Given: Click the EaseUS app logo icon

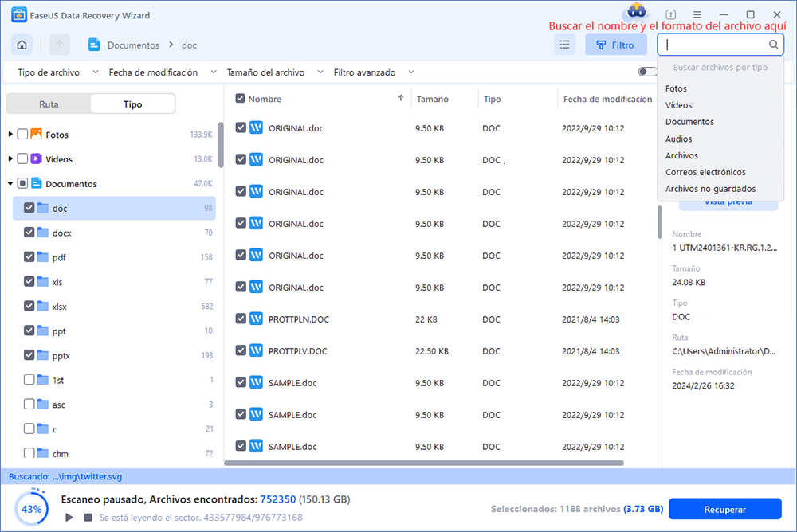Looking at the screenshot, I should [x=19, y=15].
